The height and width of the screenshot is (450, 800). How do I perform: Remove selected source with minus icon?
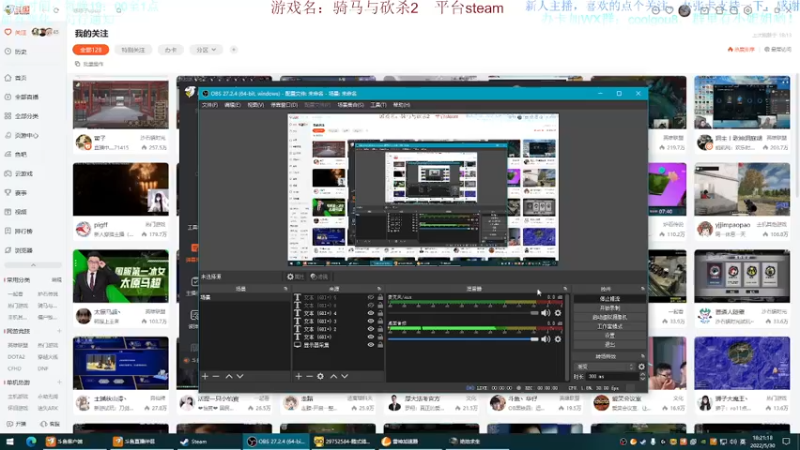pos(309,377)
